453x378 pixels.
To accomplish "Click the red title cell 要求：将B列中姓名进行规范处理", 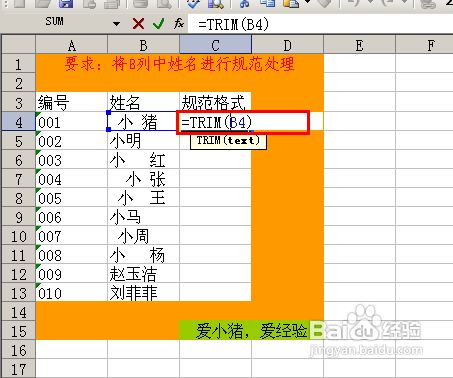I will click(180, 64).
